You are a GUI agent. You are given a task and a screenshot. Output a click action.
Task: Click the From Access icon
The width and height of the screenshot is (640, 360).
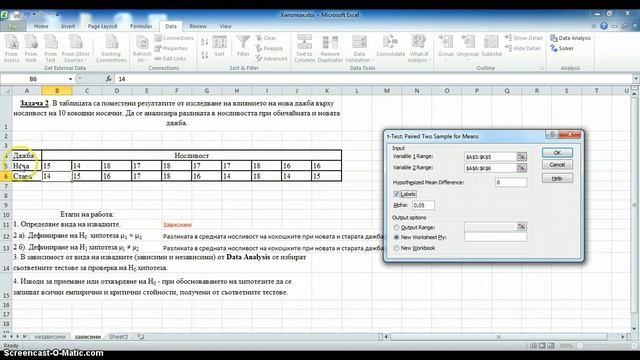[11, 49]
